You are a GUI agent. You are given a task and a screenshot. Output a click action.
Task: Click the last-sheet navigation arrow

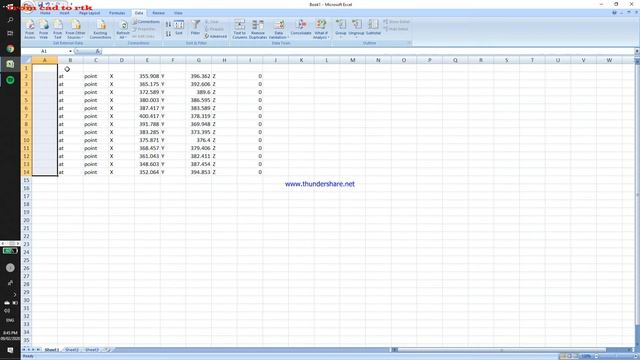tap(39, 350)
